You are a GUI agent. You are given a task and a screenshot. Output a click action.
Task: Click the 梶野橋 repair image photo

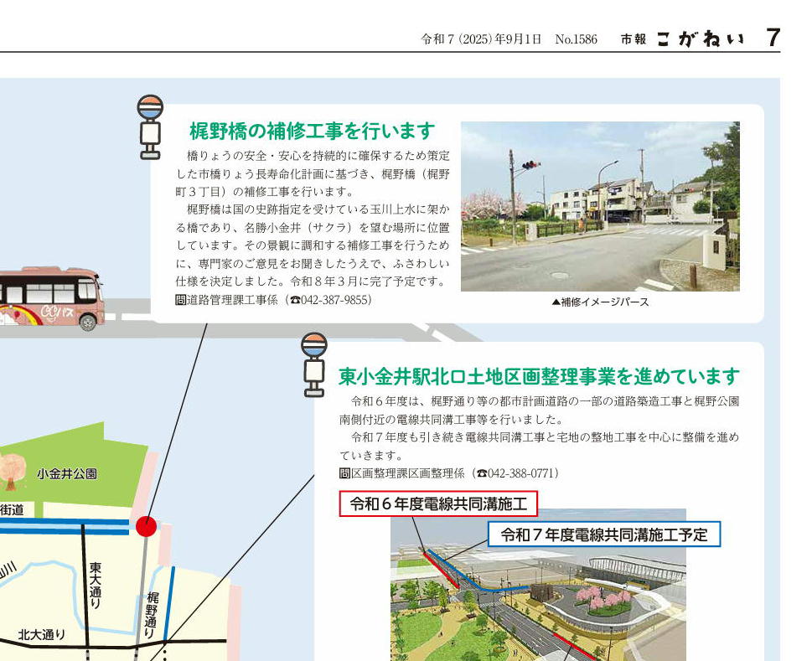(599, 206)
